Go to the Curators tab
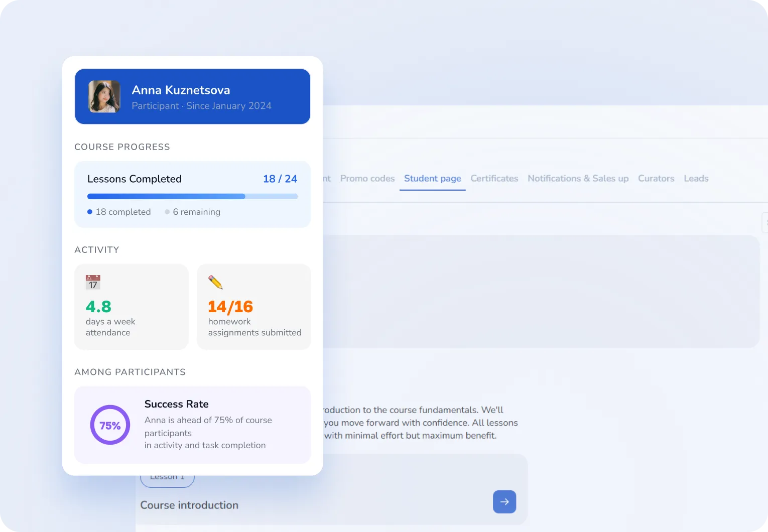The image size is (768, 532). click(x=656, y=179)
